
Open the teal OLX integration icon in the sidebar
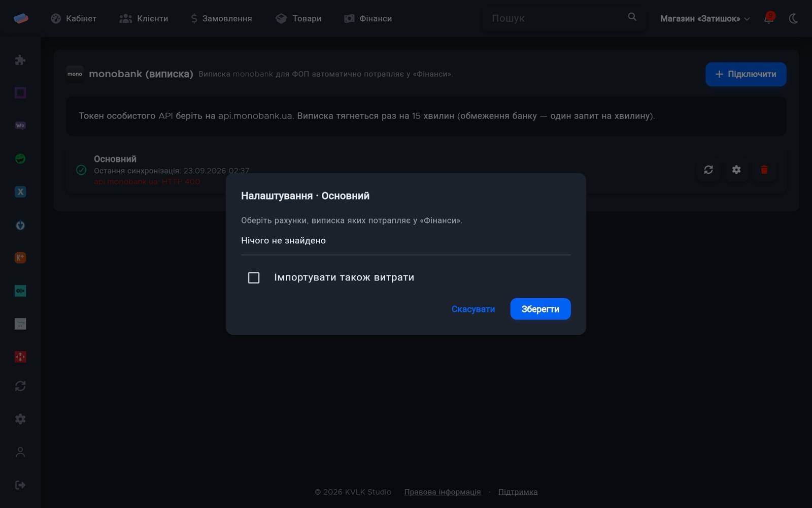pos(20,291)
